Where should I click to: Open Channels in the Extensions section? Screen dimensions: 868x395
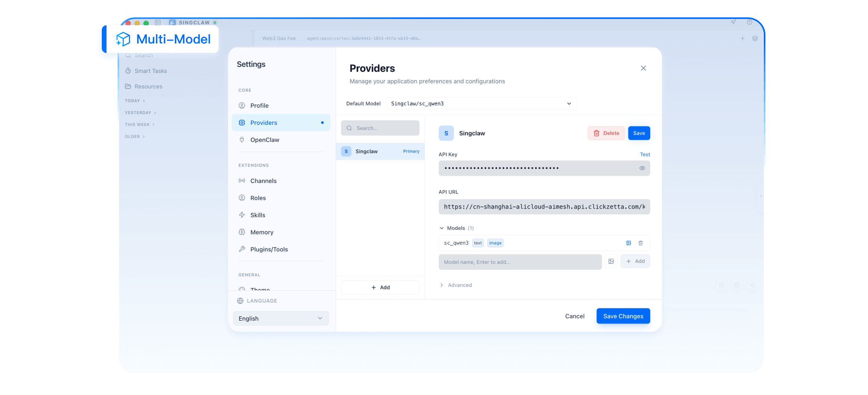pyautogui.click(x=263, y=181)
